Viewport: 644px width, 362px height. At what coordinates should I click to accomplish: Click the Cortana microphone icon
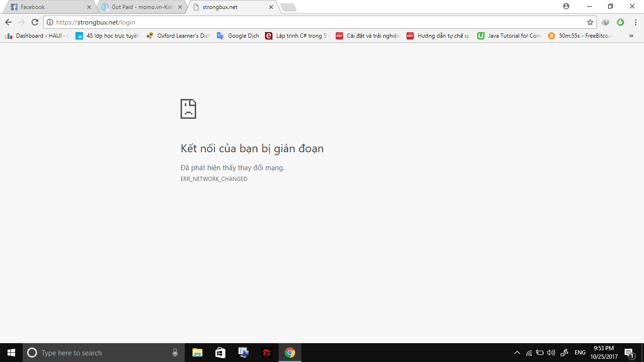175,353
